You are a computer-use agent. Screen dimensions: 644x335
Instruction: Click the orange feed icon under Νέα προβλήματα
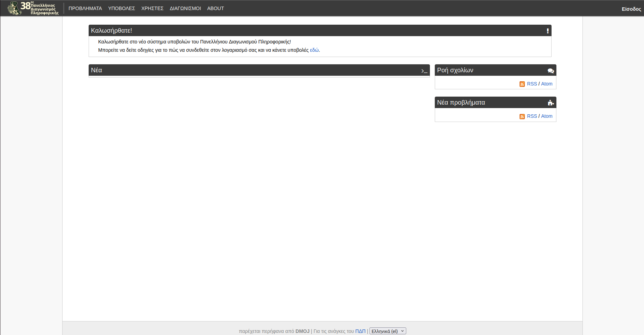click(522, 116)
